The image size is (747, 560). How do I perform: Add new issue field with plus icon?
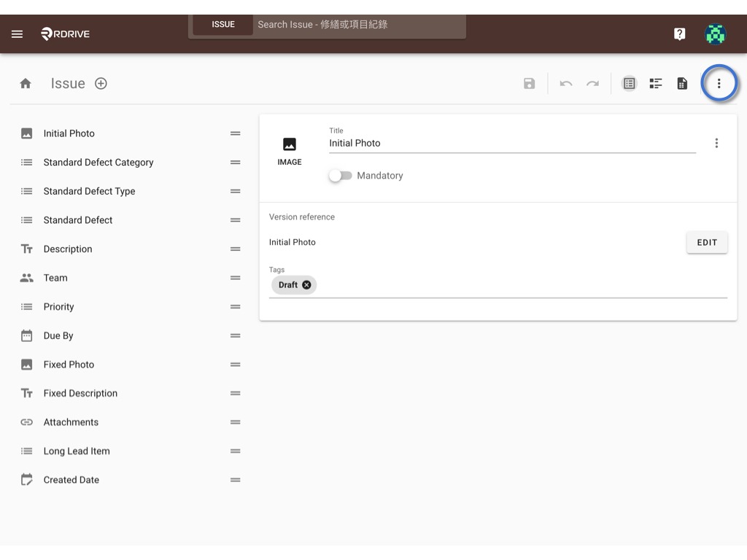point(101,83)
